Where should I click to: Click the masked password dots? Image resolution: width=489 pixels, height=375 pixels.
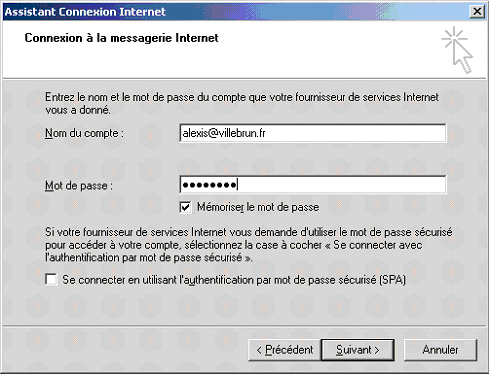209,184
